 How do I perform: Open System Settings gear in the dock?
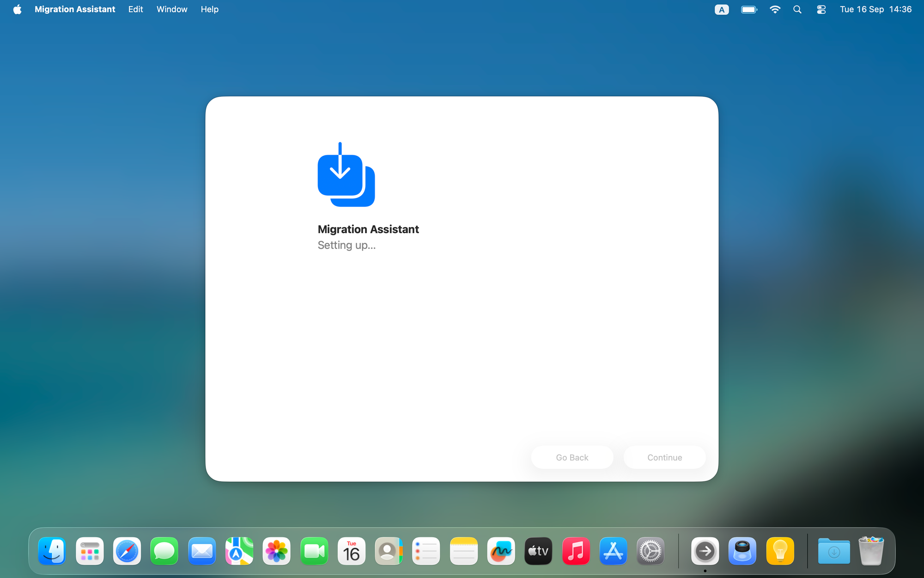point(650,551)
